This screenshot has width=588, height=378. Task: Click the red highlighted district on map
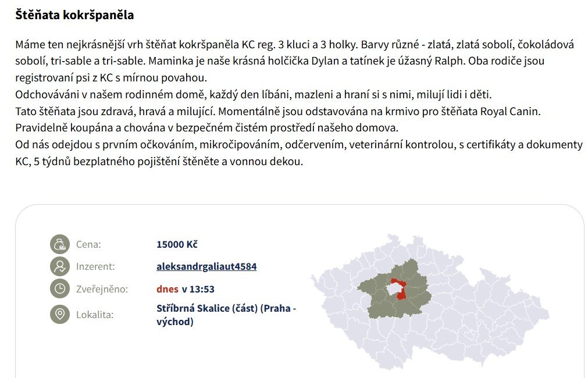click(402, 294)
